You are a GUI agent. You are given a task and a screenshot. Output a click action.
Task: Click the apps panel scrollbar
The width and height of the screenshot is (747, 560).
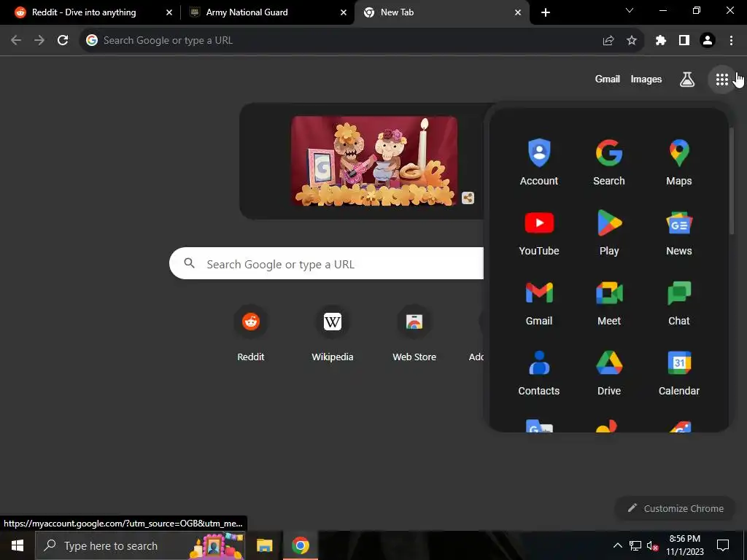731,181
